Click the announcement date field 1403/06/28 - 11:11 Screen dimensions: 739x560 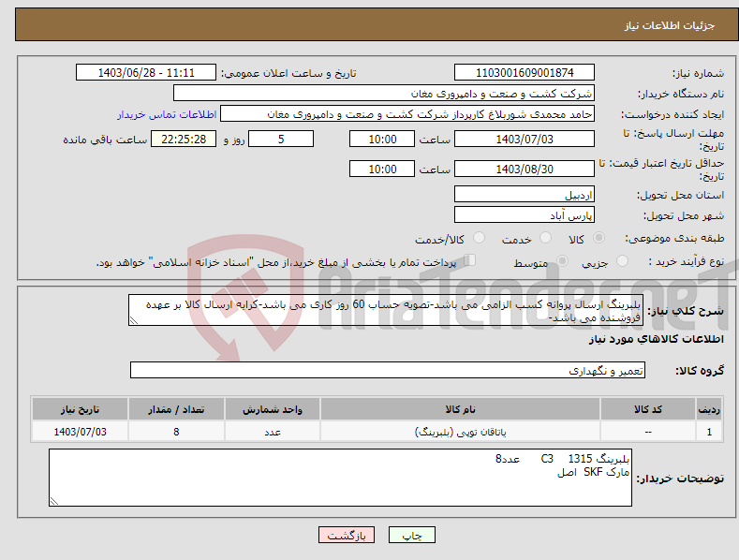click(146, 73)
